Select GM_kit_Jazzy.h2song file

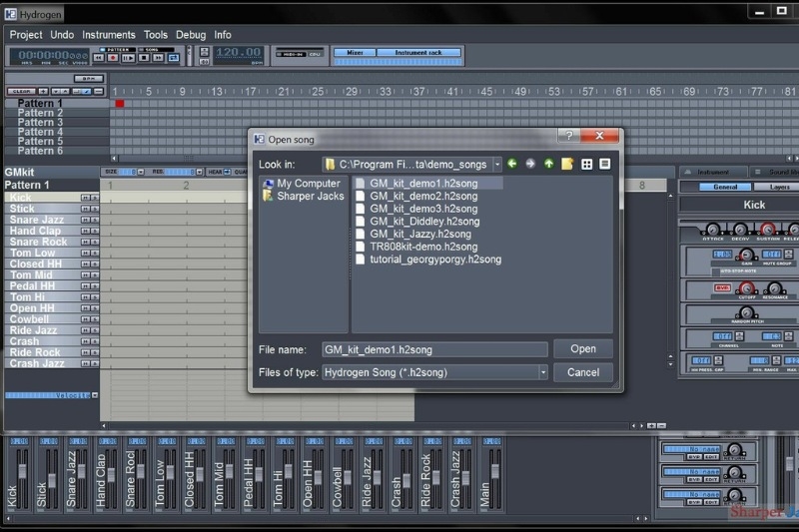(413, 235)
